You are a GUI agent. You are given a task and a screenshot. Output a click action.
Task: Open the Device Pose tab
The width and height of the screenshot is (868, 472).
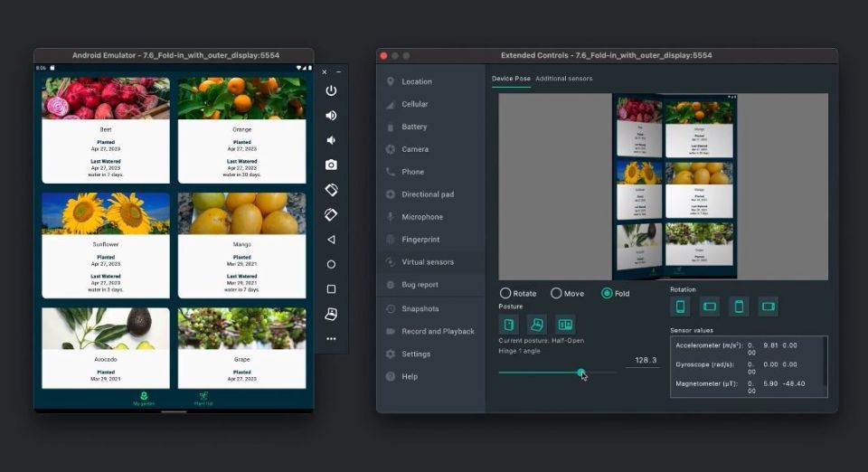pos(511,79)
